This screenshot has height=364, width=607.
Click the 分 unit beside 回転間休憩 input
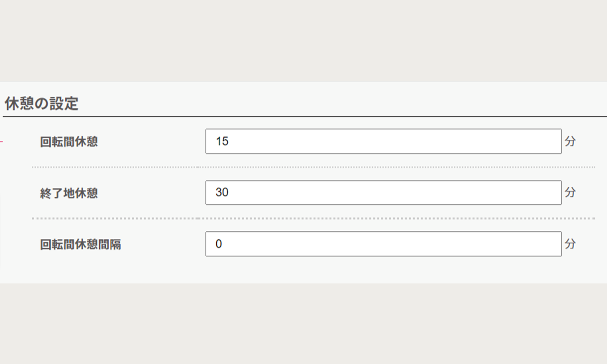(570, 141)
